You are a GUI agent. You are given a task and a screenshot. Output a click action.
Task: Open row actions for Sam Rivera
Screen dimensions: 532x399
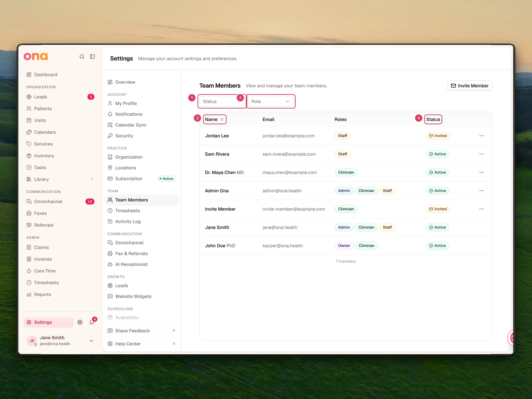(481, 154)
